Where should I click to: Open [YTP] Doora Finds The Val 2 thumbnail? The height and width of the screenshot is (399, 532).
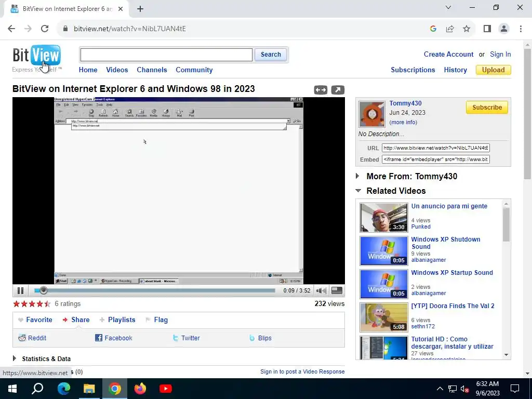coord(384,317)
